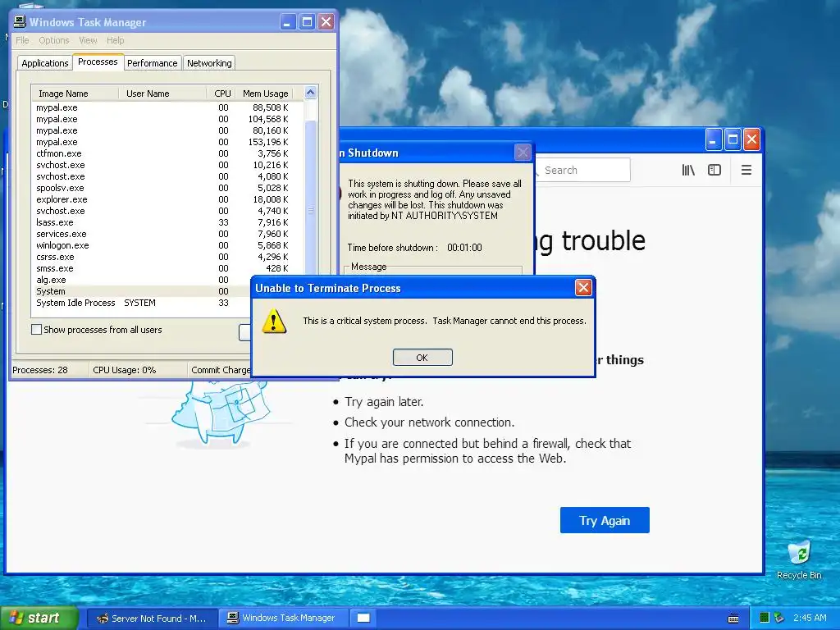The height and width of the screenshot is (630, 840).
Task: Click the 2:45 AM taskbar clock
Action: click(x=810, y=619)
